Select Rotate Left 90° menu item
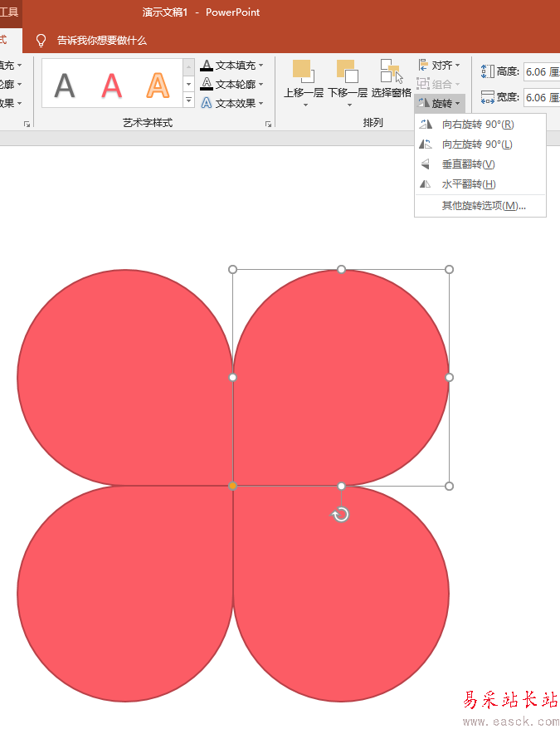 click(x=477, y=144)
